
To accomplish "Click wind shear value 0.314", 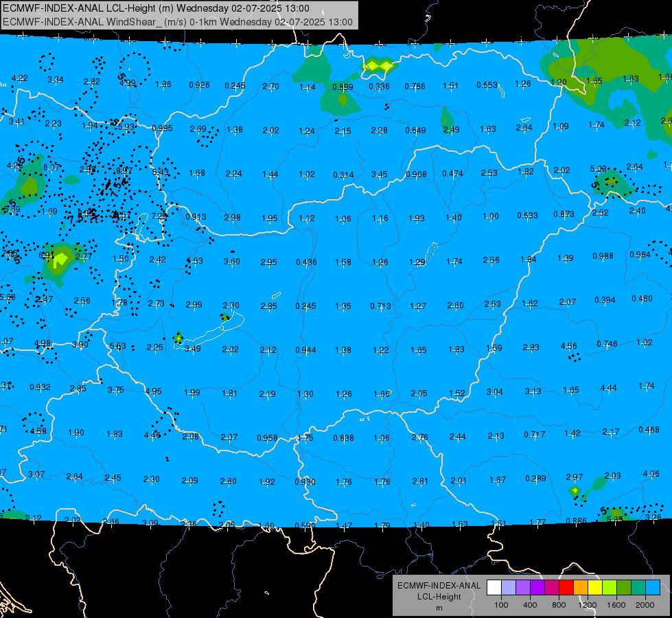I will (344, 174).
